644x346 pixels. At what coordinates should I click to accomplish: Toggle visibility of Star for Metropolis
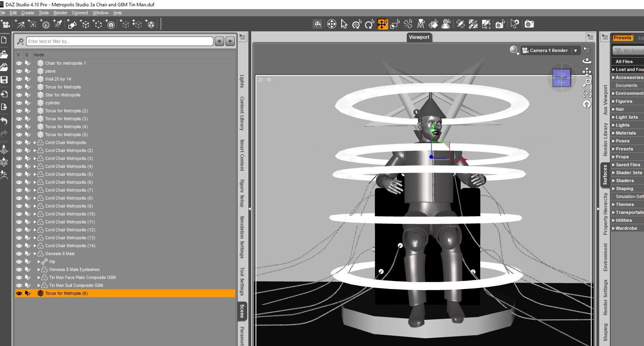[x=19, y=95]
